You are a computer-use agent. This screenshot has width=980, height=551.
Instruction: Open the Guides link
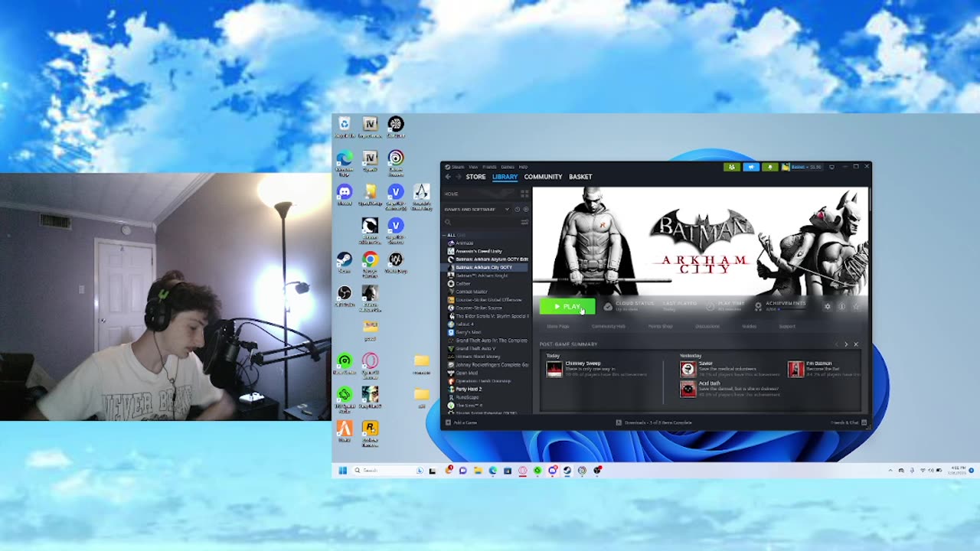750,327
